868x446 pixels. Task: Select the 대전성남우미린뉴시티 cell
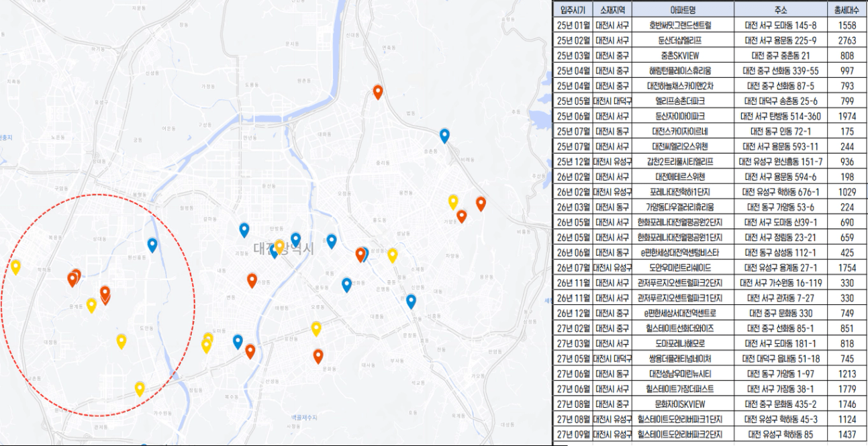[683, 373]
